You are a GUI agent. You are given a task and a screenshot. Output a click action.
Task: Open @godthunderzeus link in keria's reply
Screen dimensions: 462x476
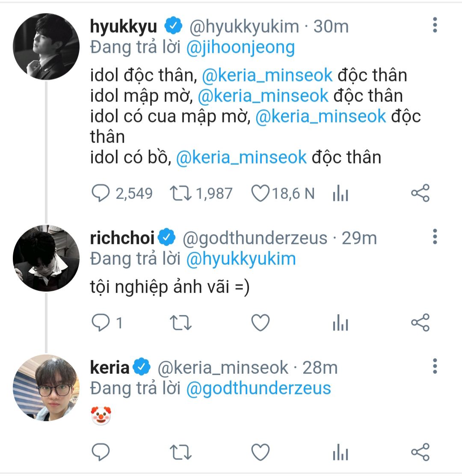[258, 388]
